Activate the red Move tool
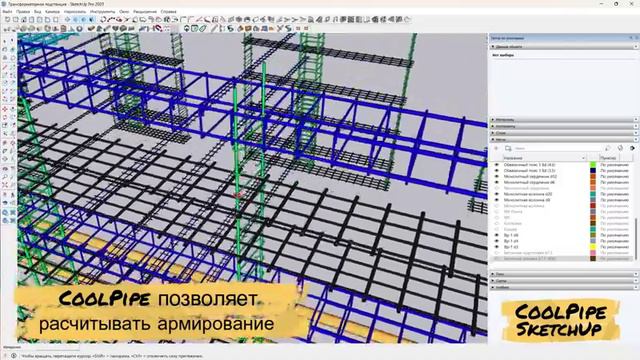This screenshot has width=640, height=360. click(5, 109)
